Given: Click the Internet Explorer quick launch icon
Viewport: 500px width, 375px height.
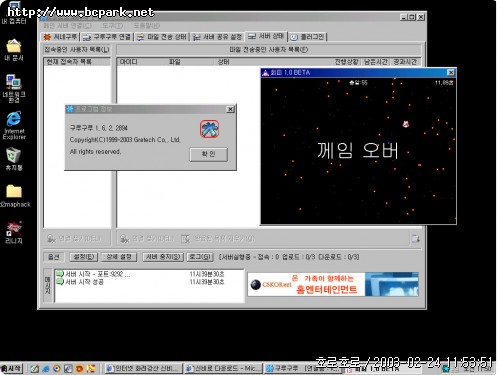Looking at the screenshot, I should pos(46,368).
